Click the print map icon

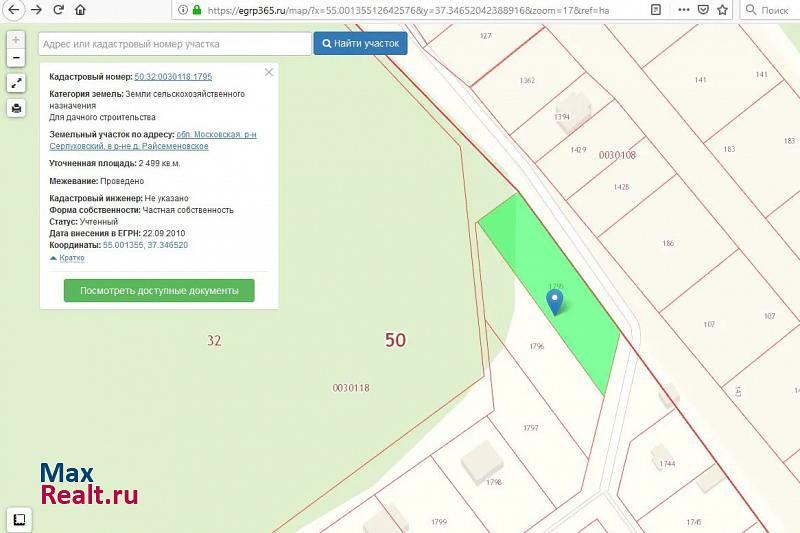(x=16, y=108)
